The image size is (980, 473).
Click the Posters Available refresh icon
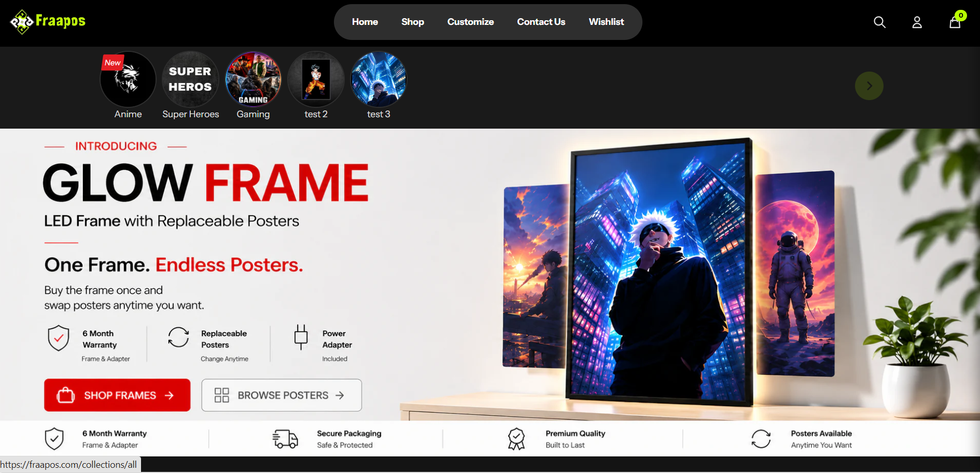point(761,439)
